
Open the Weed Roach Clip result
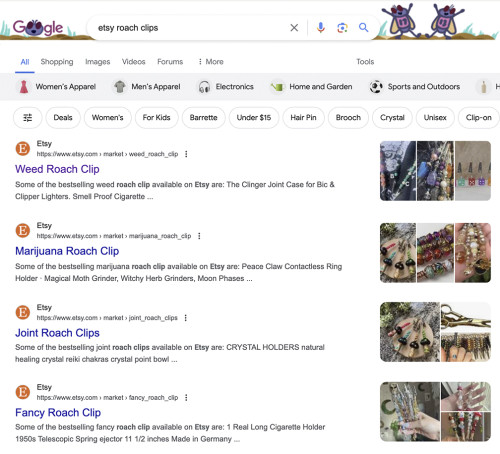tap(57, 169)
